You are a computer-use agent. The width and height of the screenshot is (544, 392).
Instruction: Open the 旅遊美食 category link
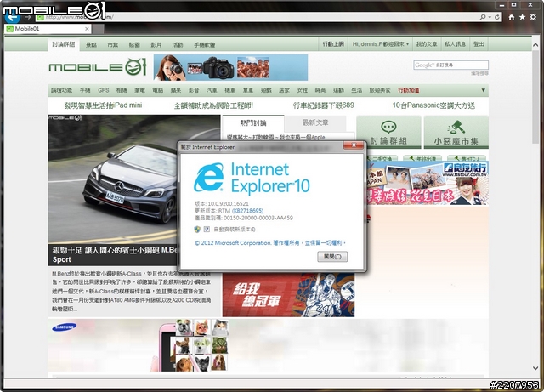tap(380, 90)
